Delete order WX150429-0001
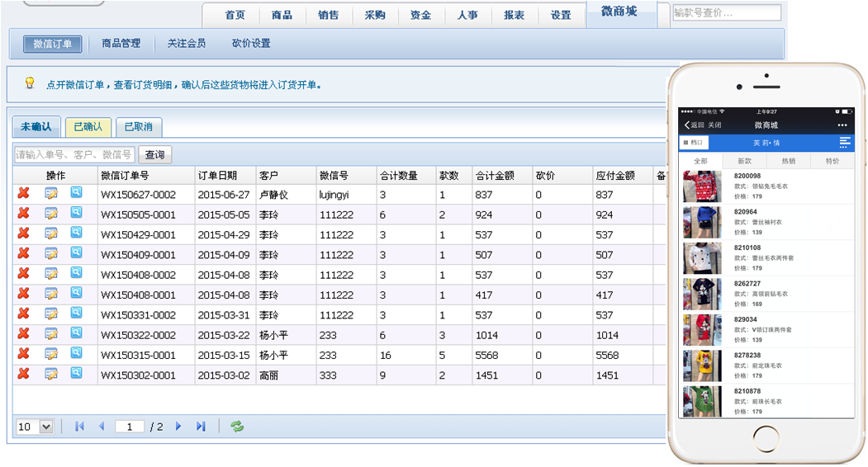The height and width of the screenshot is (467, 868). (23, 233)
